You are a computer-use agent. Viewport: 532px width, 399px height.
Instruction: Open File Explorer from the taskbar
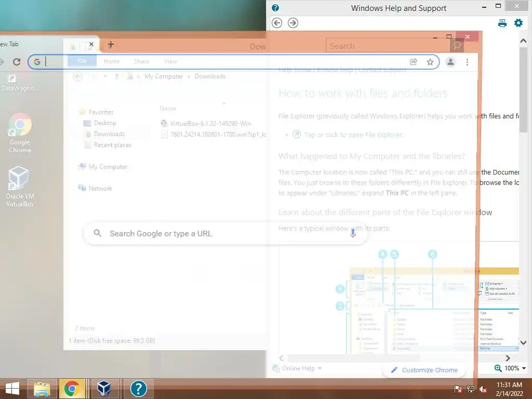[x=42, y=389]
